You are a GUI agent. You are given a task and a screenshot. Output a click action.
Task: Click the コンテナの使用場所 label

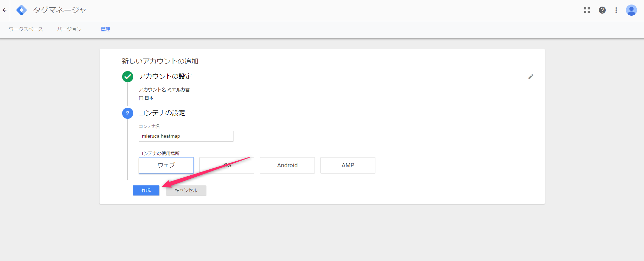[159, 153]
